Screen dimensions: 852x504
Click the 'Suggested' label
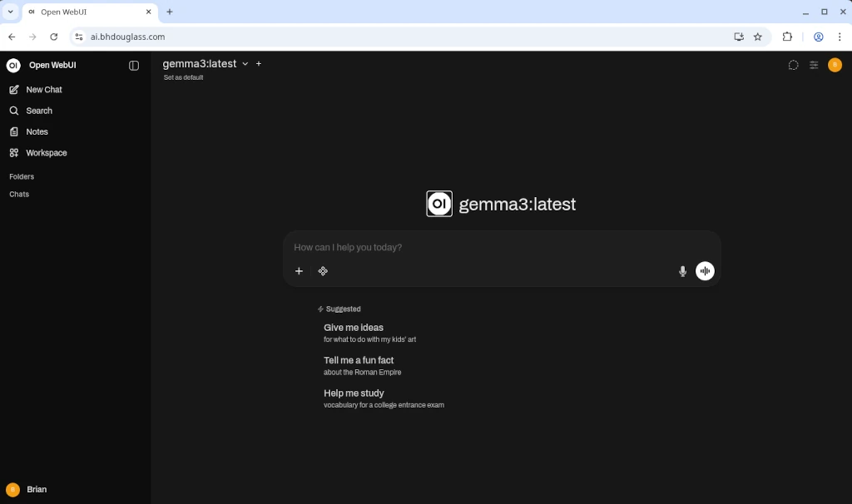pyautogui.click(x=343, y=309)
